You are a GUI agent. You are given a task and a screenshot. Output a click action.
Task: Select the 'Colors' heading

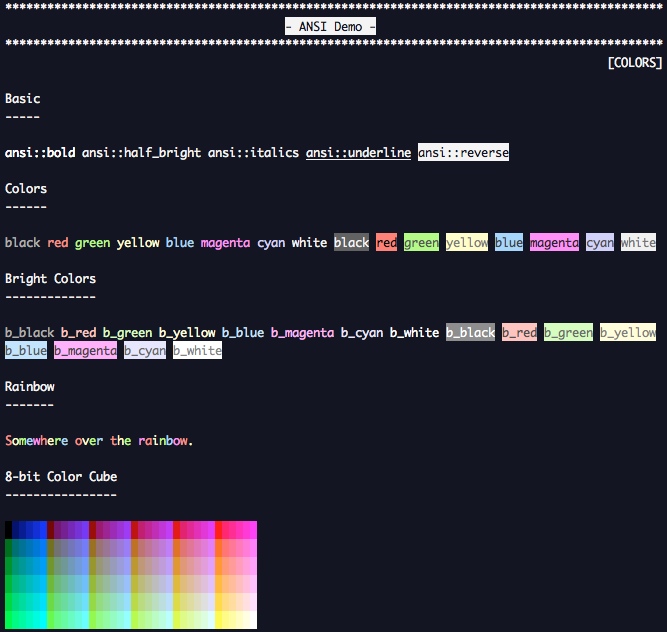coord(26,189)
